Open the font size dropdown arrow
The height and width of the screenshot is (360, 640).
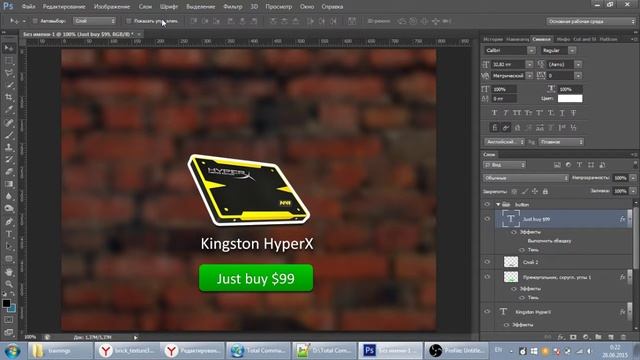tap(529, 64)
